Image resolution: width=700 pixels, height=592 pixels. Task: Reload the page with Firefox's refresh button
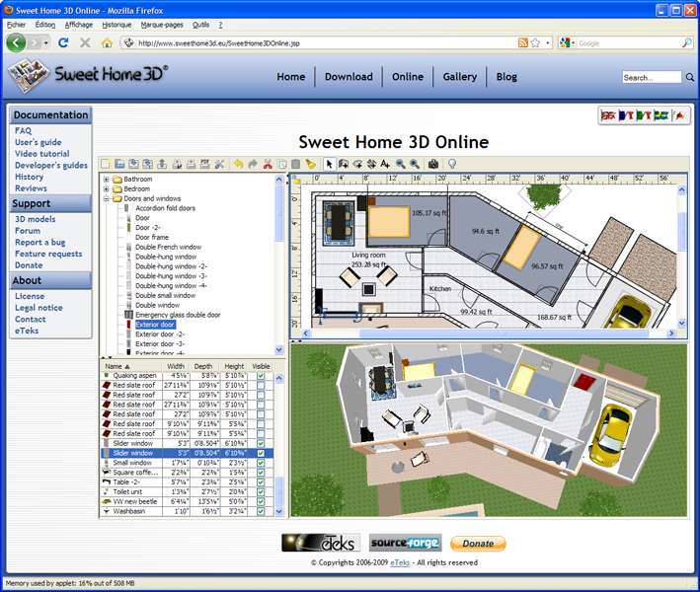tap(63, 43)
